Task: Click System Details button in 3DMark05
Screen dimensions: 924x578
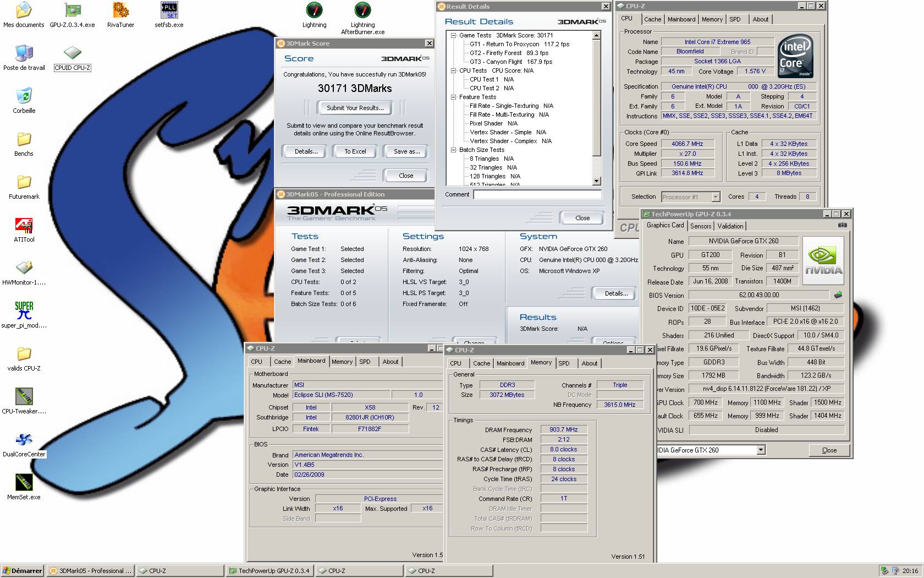Action: point(616,293)
